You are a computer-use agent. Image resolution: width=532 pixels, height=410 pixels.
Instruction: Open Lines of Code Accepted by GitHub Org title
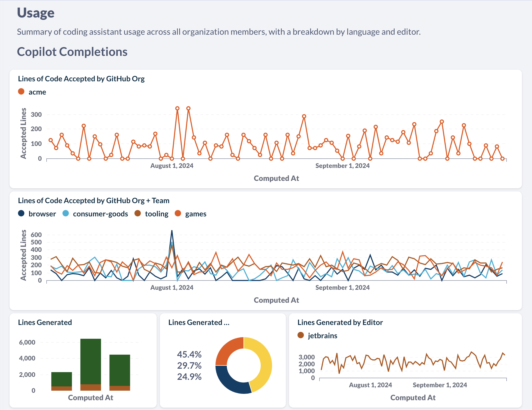pyautogui.click(x=81, y=79)
